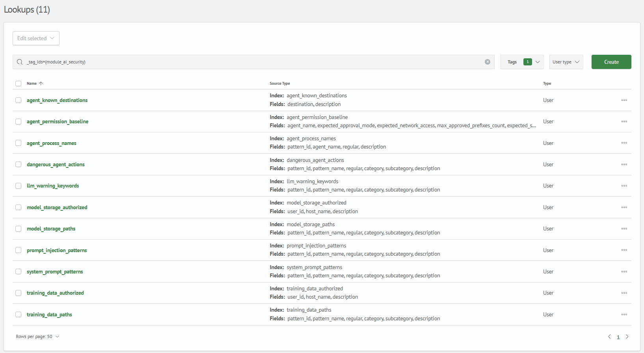Open actions menu for prompt_injection_patterns row
The height and width of the screenshot is (353, 644).
pyautogui.click(x=624, y=250)
